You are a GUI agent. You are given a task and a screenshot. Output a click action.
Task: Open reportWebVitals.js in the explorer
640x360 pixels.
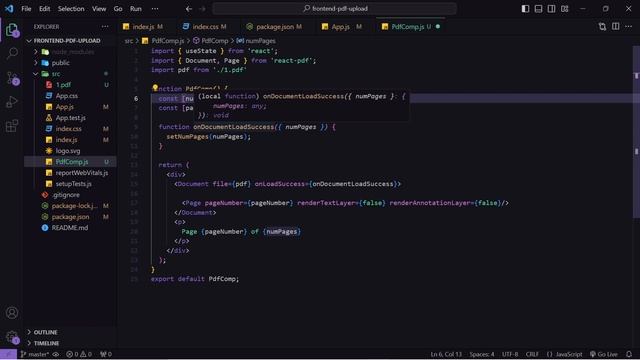click(70, 173)
